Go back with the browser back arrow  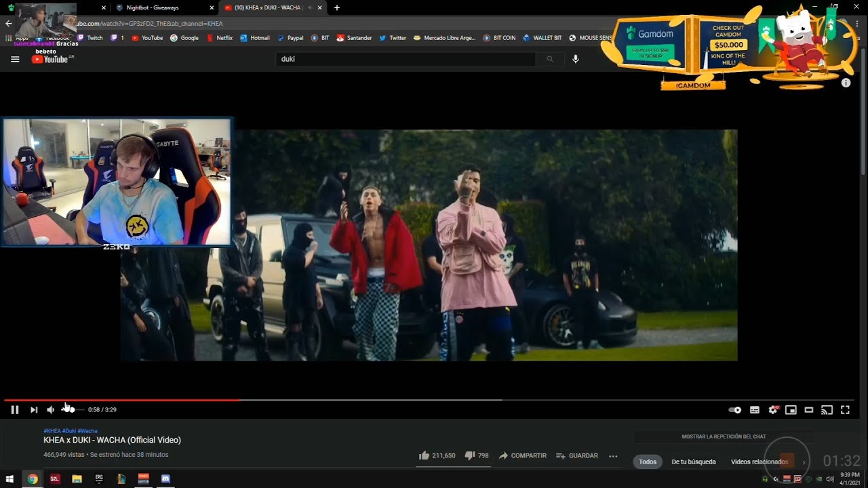(x=9, y=24)
